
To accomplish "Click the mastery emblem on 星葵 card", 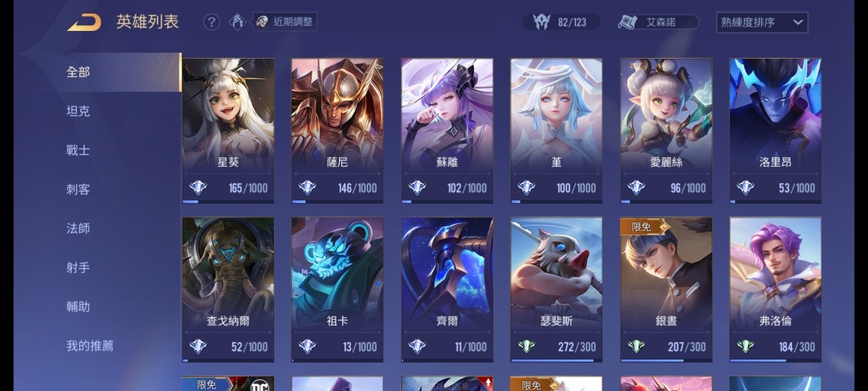I will click(198, 188).
